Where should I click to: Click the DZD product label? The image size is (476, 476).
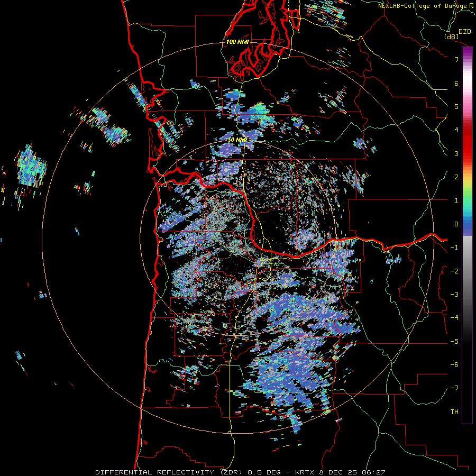465,32
